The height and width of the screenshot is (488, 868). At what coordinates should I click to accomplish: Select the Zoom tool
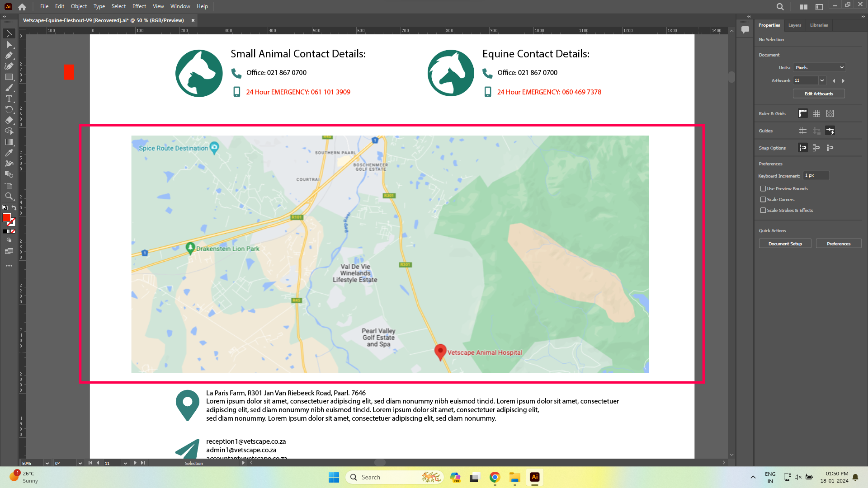coord(9,196)
